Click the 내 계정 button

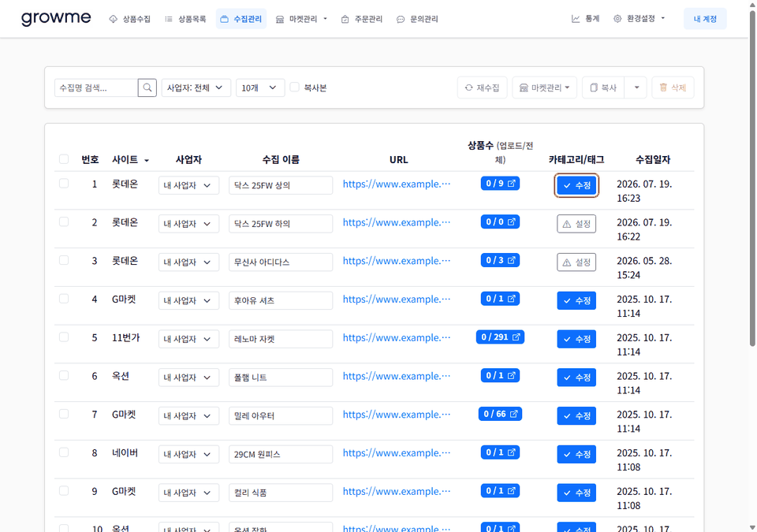click(x=705, y=19)
